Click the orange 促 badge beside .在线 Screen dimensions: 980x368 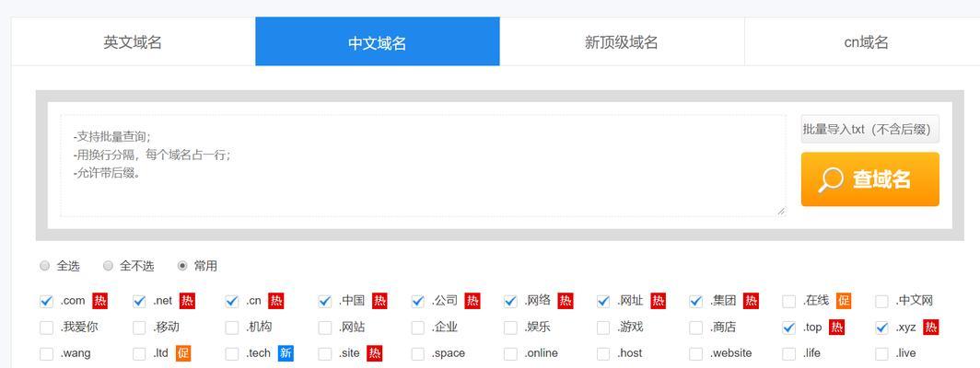844,301
